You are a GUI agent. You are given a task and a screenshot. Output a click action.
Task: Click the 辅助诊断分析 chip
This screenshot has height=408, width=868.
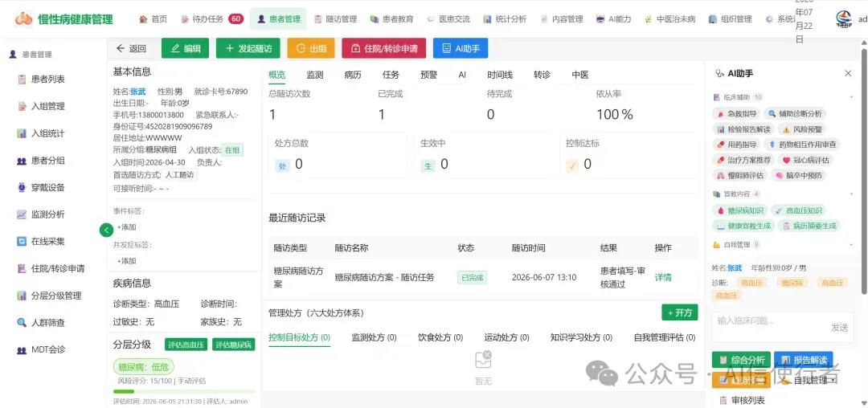click(x=794, y=113)
